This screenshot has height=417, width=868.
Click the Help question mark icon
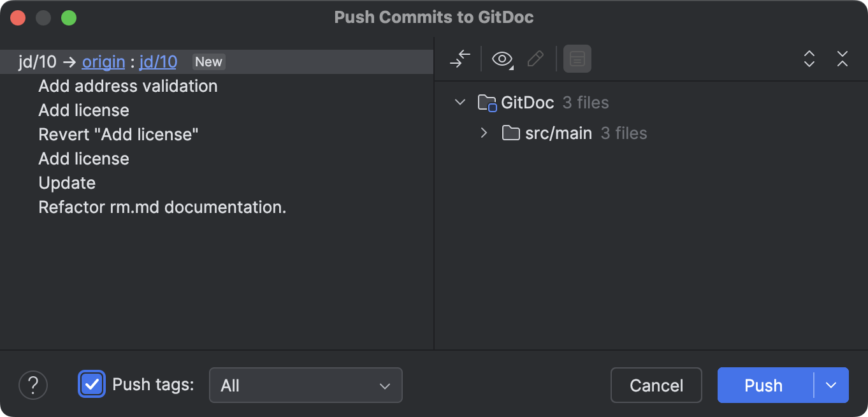tap(33, 385)
